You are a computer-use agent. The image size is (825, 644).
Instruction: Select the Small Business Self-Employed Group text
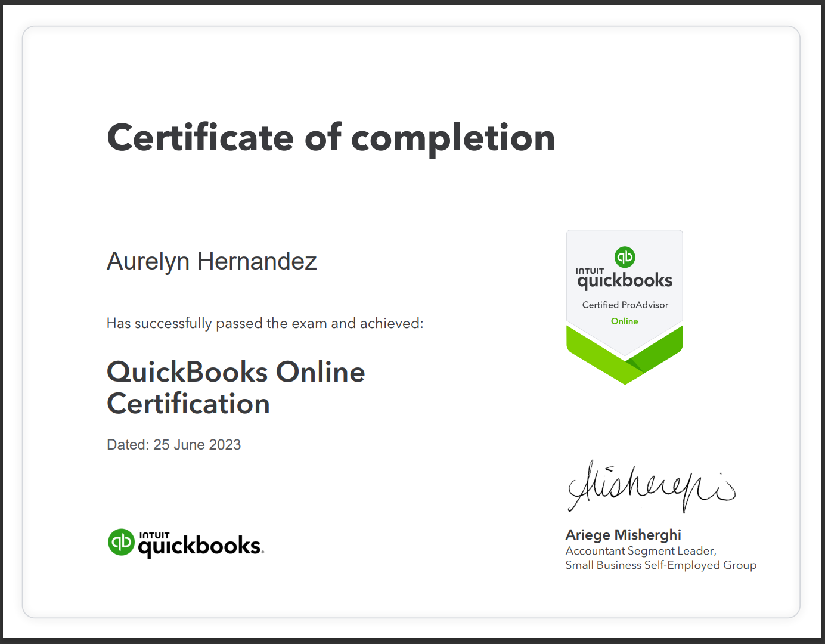(660, 565)
